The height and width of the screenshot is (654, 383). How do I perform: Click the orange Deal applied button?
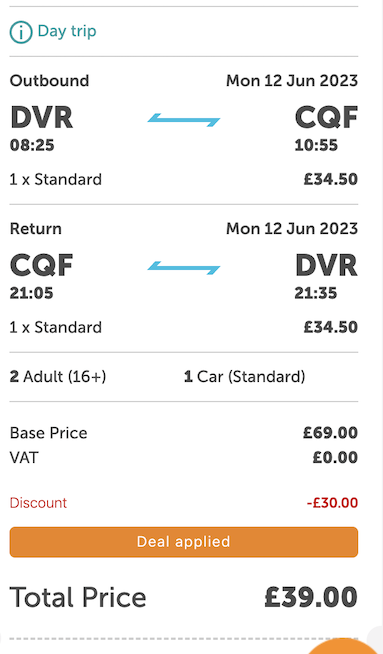[184, 542]
